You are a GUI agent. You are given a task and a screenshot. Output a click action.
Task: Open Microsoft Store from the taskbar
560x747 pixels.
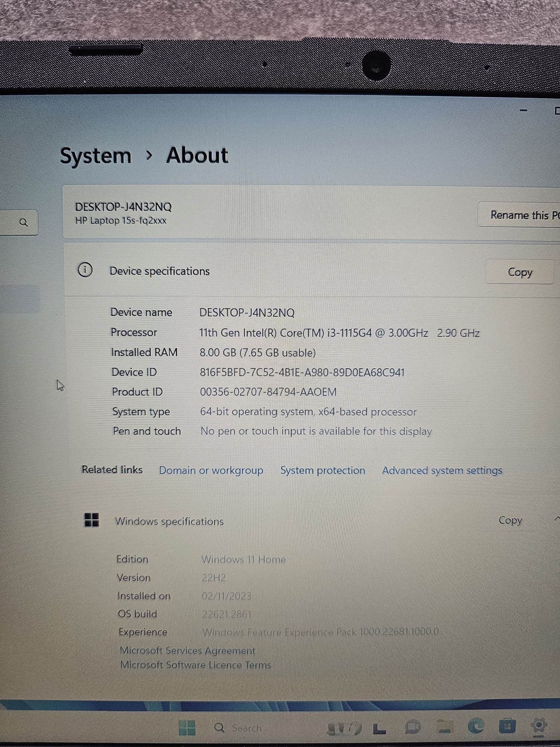click(x=507, y=726)
